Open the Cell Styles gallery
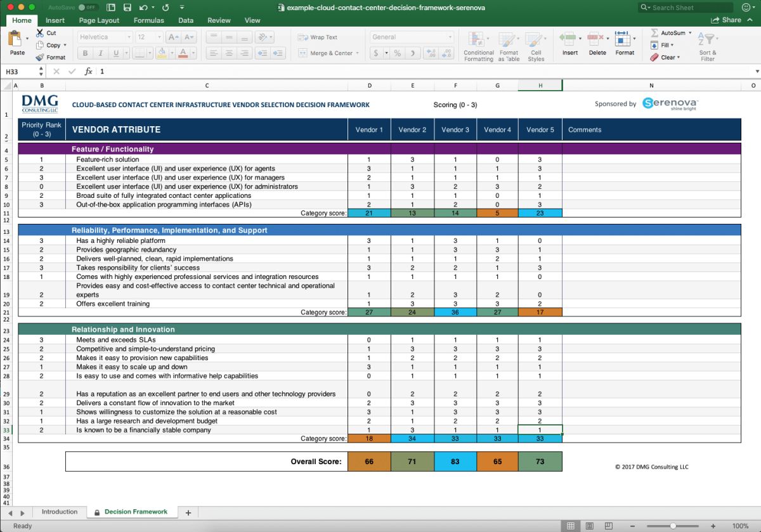Screen dimensions: 761x532 (536, 46)
